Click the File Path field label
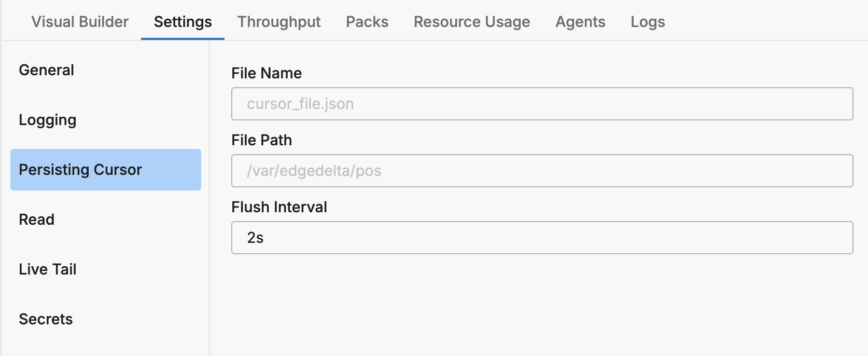 click(262, 140)
